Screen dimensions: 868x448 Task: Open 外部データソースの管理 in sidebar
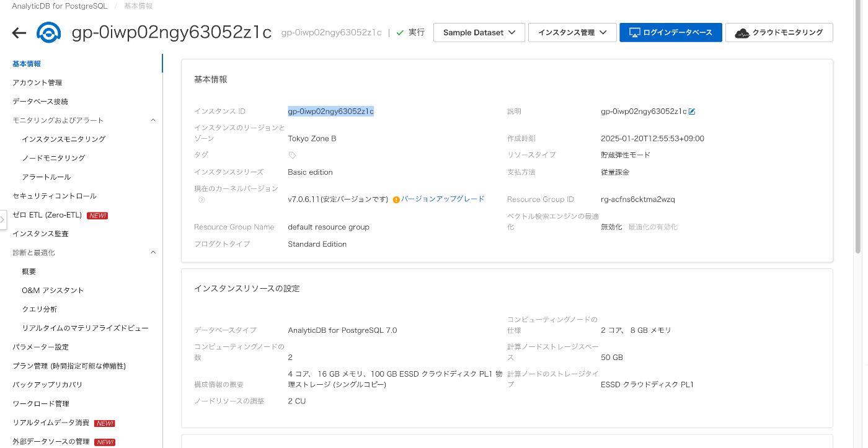click(x=51, y=442)
